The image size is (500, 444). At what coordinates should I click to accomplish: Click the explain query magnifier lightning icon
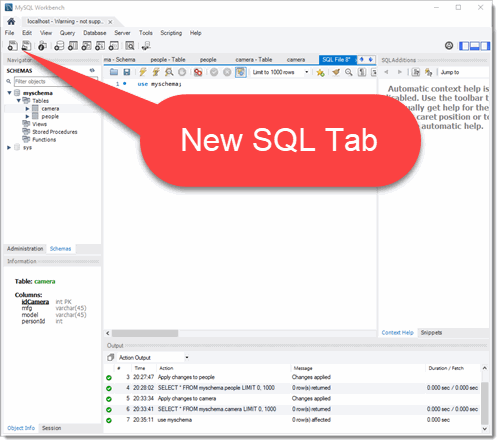[x=169, y=72]
